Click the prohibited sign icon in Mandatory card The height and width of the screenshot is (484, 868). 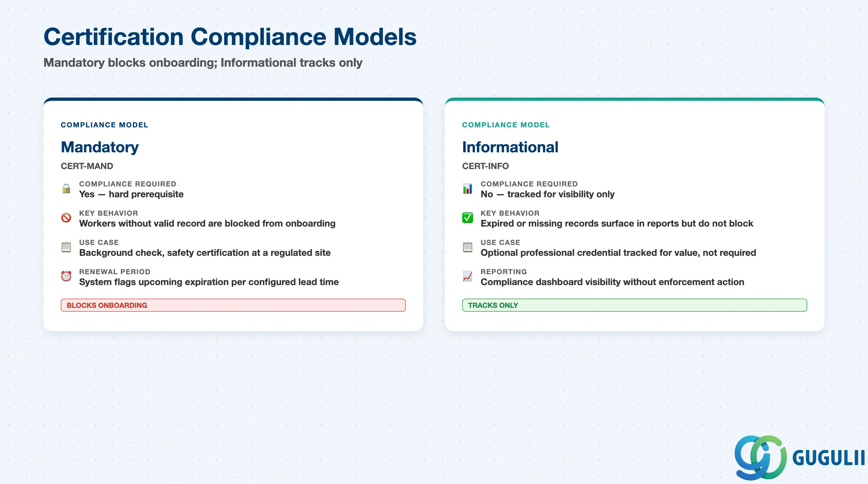tap(66, 218)
